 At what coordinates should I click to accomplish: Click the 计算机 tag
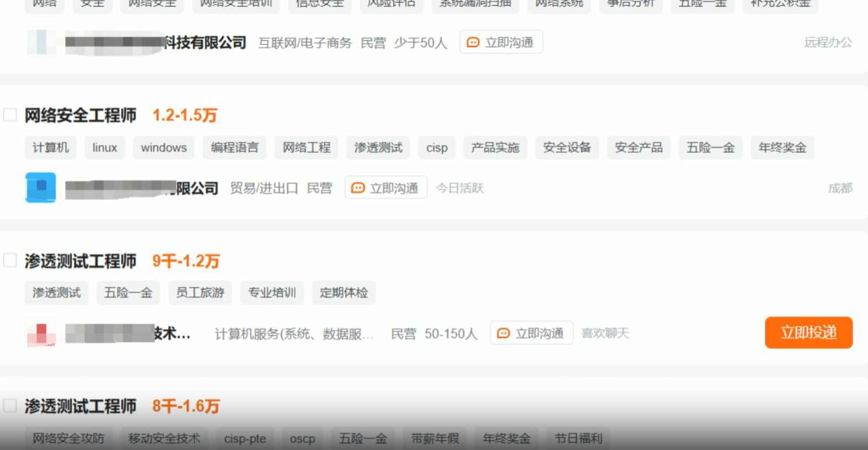click(x=51, y=147)
